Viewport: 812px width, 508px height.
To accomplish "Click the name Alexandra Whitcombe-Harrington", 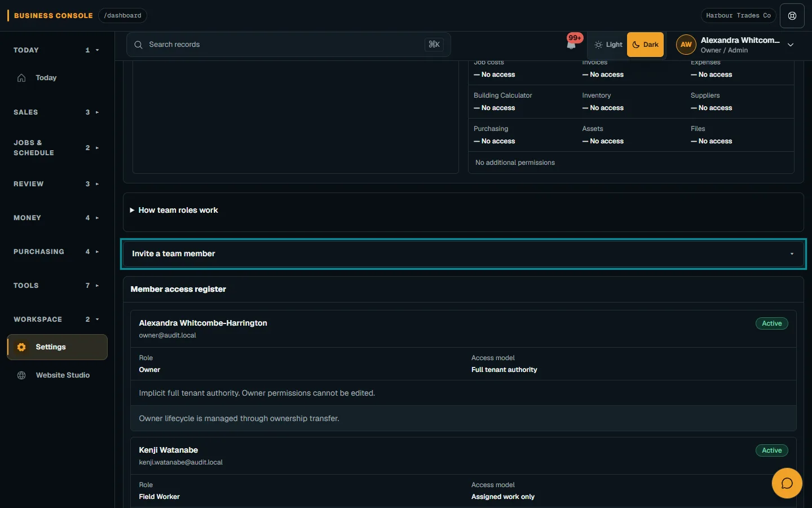I will [203, 323].
